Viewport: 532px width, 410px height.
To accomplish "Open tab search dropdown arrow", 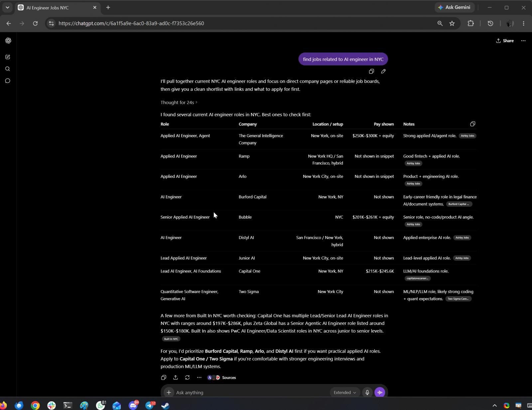I will tap(7, 7).
